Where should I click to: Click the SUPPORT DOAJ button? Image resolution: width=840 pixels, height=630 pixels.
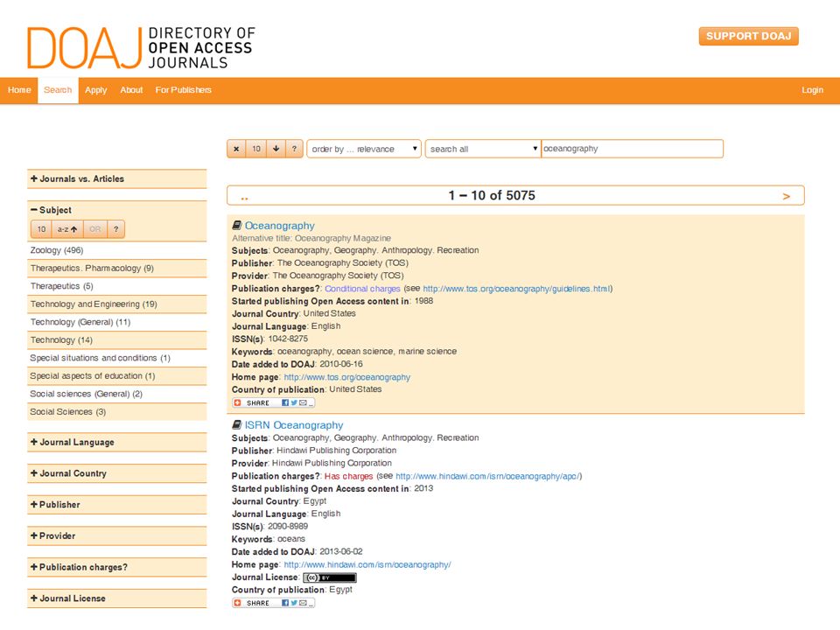click(x=748, y=37)
